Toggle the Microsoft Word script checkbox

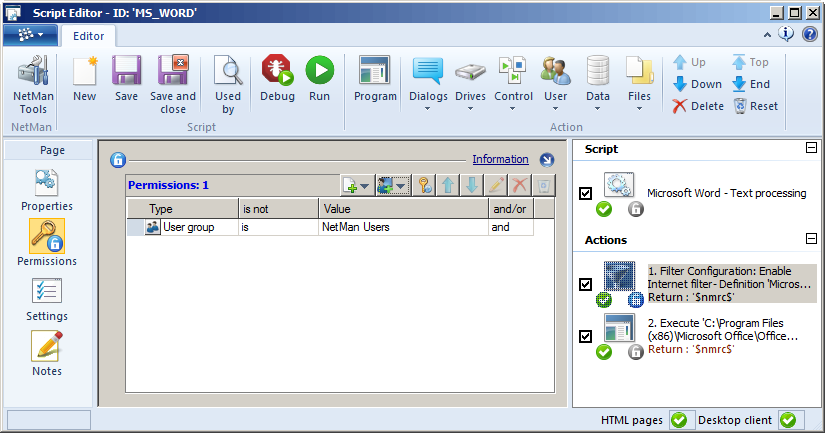586,193
